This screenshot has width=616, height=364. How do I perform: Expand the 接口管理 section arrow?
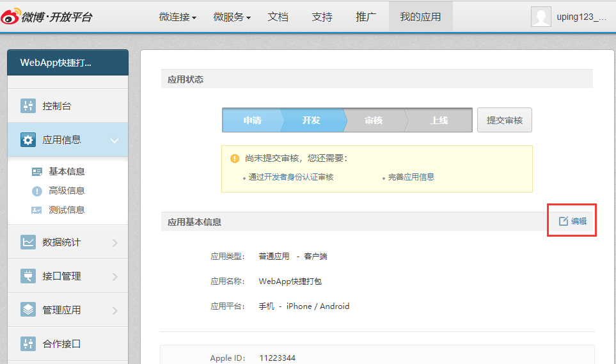click(115, 276)
